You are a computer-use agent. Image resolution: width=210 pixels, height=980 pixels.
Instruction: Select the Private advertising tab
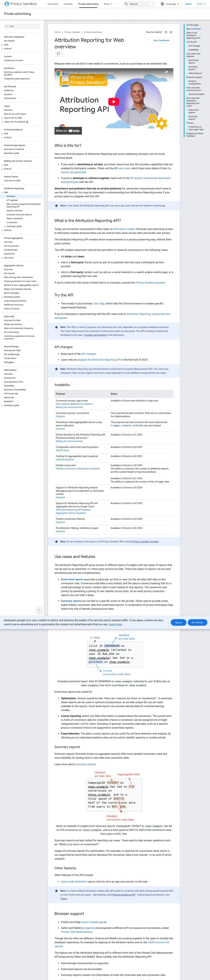pos(88,4)
